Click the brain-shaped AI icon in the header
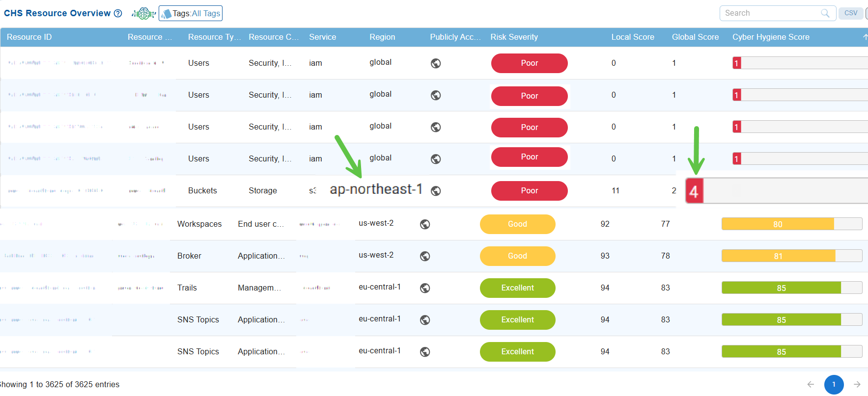 coord(143,13)
